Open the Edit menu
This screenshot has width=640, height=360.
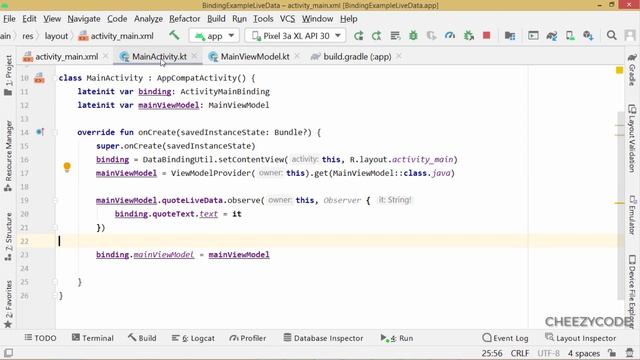pos(29,19)
